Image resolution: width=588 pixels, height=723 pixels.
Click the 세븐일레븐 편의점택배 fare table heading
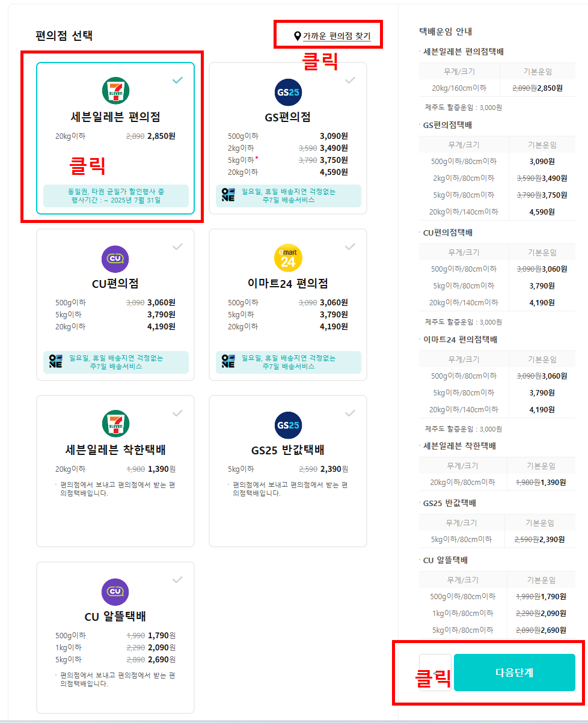464,52
